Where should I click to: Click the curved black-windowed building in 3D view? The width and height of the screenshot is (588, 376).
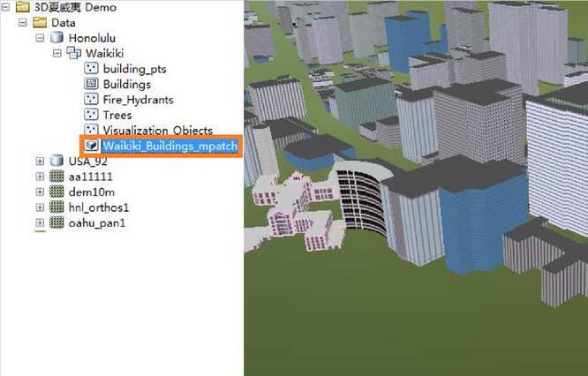[362, 197]
